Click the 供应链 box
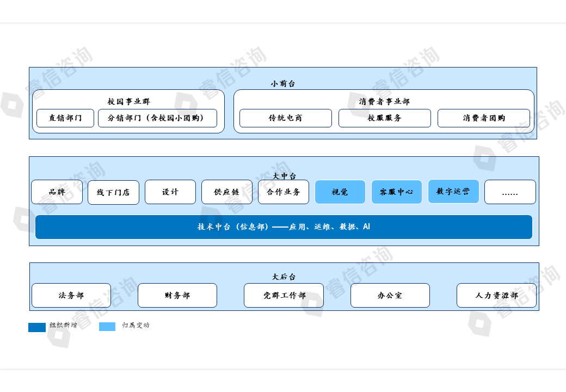The width and height of the screenshot is (566, 392). coord(226,192)
